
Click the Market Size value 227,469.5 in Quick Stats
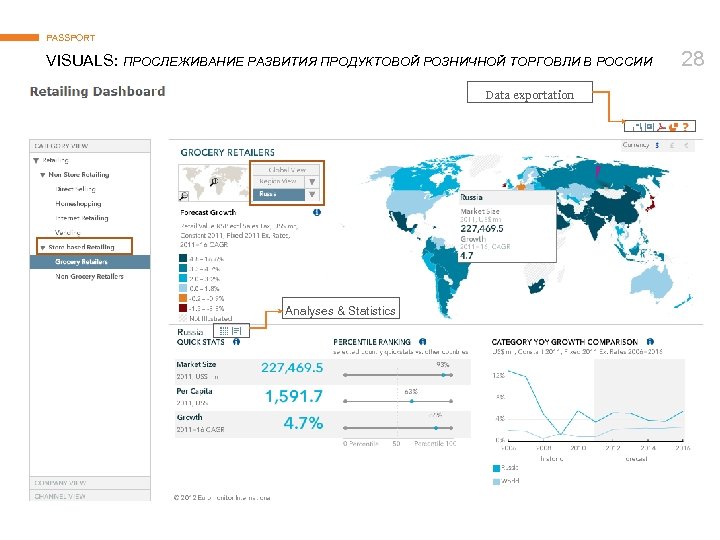click(x=292, y=368)
